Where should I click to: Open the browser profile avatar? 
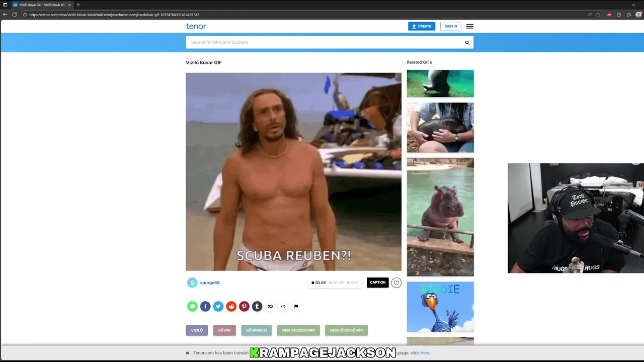point(638,15)
